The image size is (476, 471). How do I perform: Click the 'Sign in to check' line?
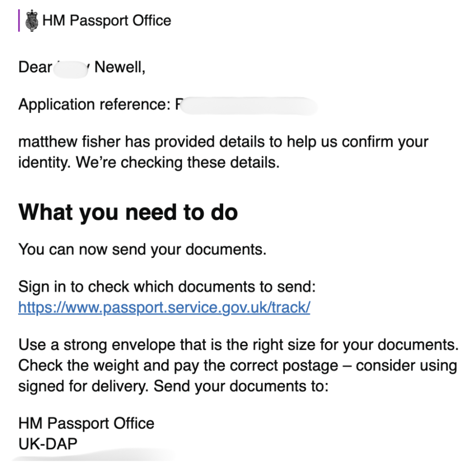(x=167, y=287)
